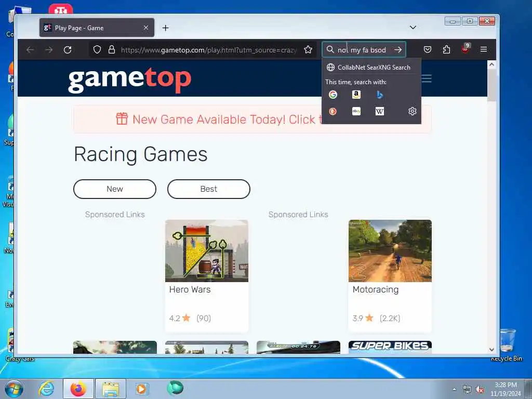Viewport: 532px width, 399px height.
Task: Click the forward navigation arrow
Action: (49, 50)
